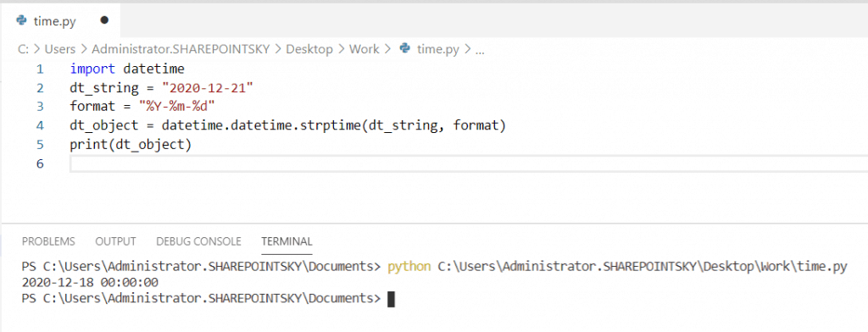The width and height of the screenshot is (868, 332).
Task: Open the Desktop breadcrumb segment
Action: tap(309, 49)
